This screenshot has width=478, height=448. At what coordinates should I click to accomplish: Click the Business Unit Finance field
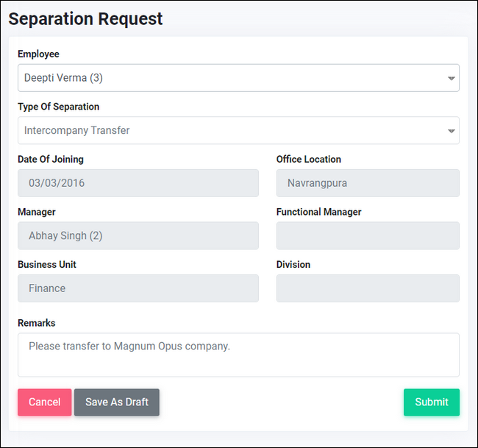(x=138, y=288)
